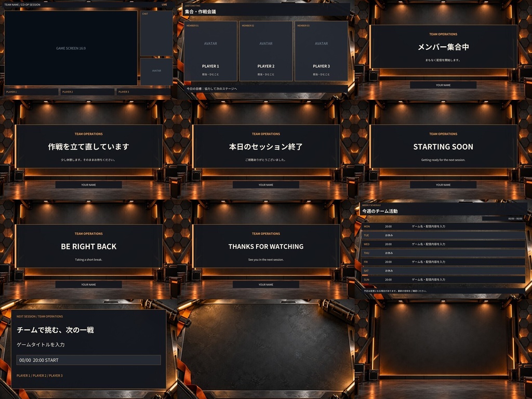The height and width of the screenshot is (399, 532).
Task: Click "See you in the next session." text
Action: (266, 260)
